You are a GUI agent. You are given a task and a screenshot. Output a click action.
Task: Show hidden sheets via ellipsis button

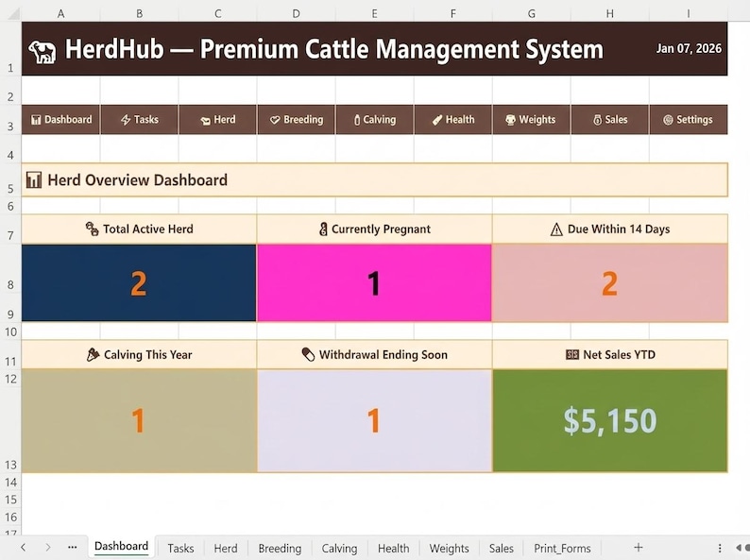tap(72, 547)
